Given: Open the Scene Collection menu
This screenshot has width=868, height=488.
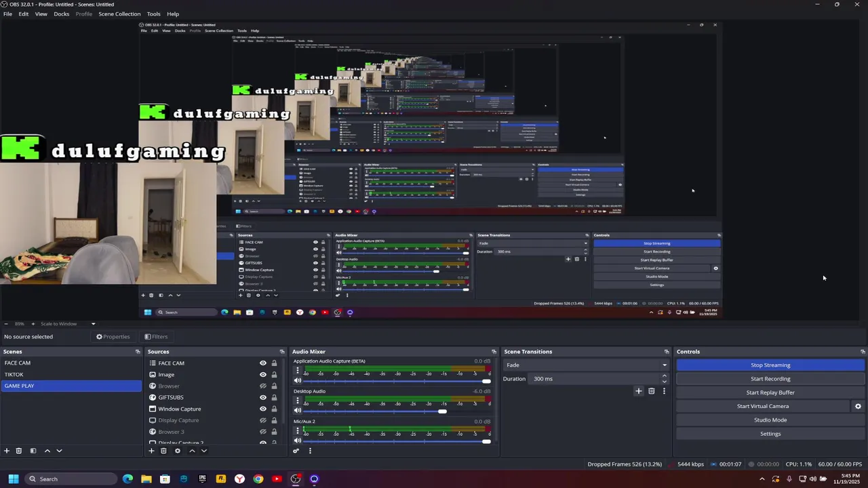Looking at the screenshot, I should point(119,14).
